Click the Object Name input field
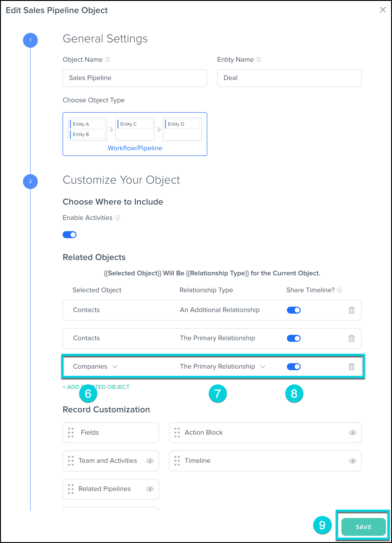392x543 pixels. (135, 78)
